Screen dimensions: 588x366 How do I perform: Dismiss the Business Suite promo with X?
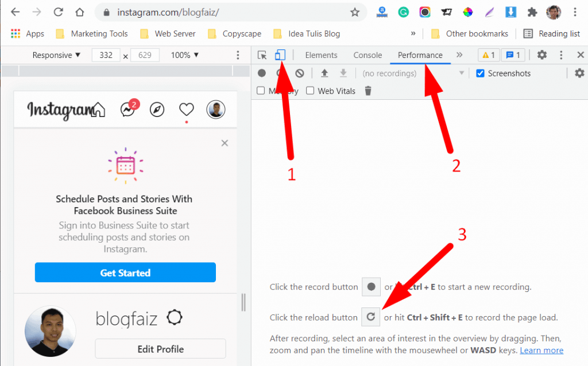225,143
